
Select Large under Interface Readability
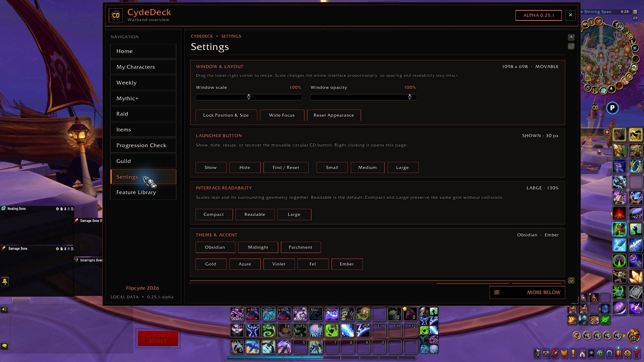point(294,215)
